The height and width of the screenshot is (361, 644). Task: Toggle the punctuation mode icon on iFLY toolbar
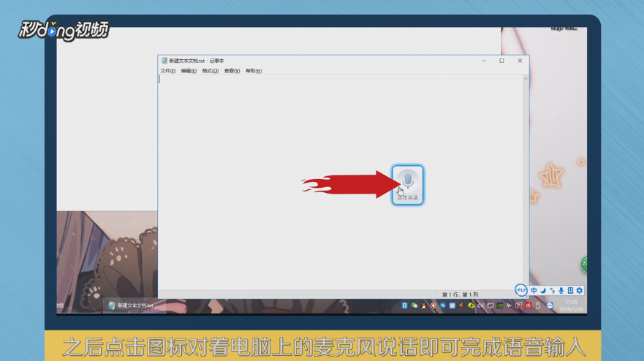click(552, 290)
